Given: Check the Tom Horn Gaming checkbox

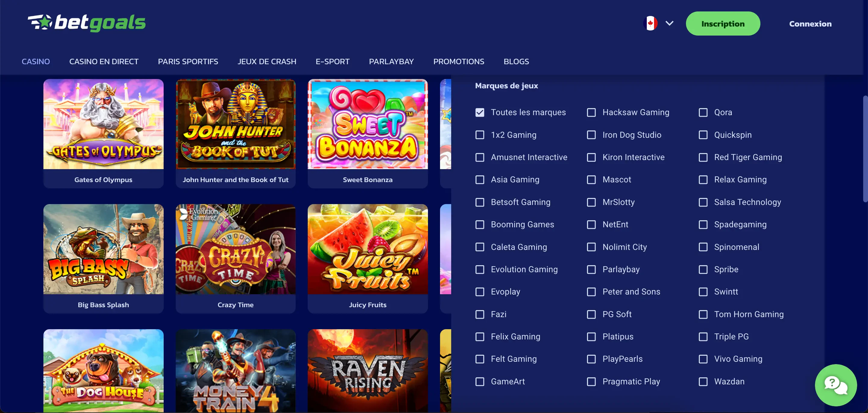Looking at the screenshot, I should (703, 314).
